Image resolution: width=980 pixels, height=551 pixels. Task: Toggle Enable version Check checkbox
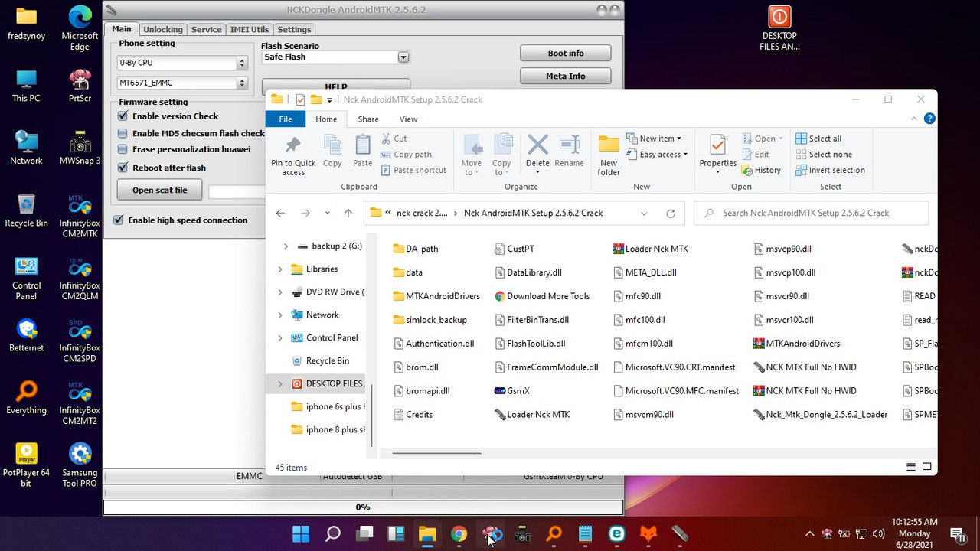(122, 116)
